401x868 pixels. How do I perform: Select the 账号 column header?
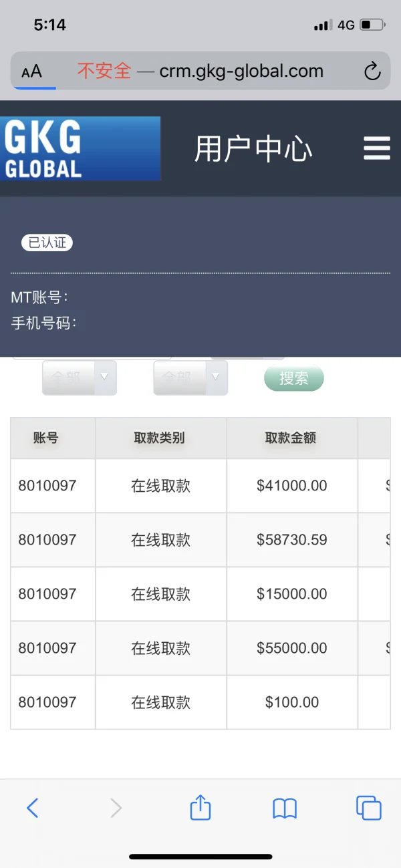point(46,438)
